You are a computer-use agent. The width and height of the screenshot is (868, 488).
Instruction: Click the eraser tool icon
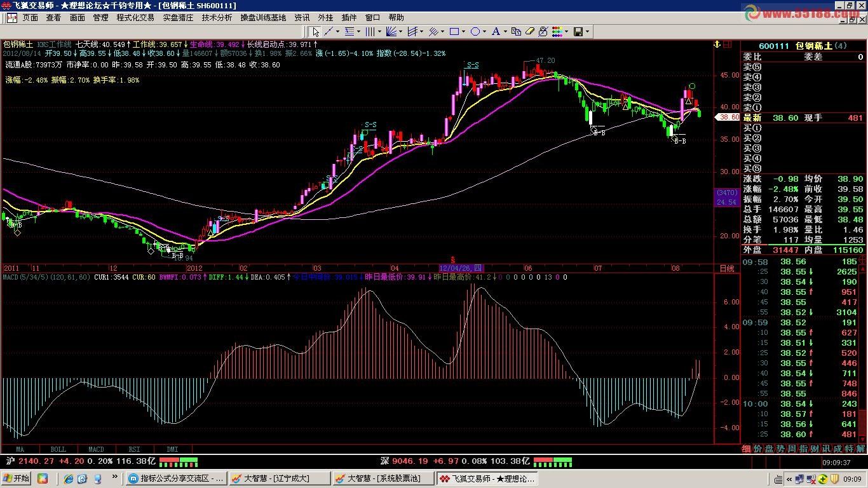529,31
